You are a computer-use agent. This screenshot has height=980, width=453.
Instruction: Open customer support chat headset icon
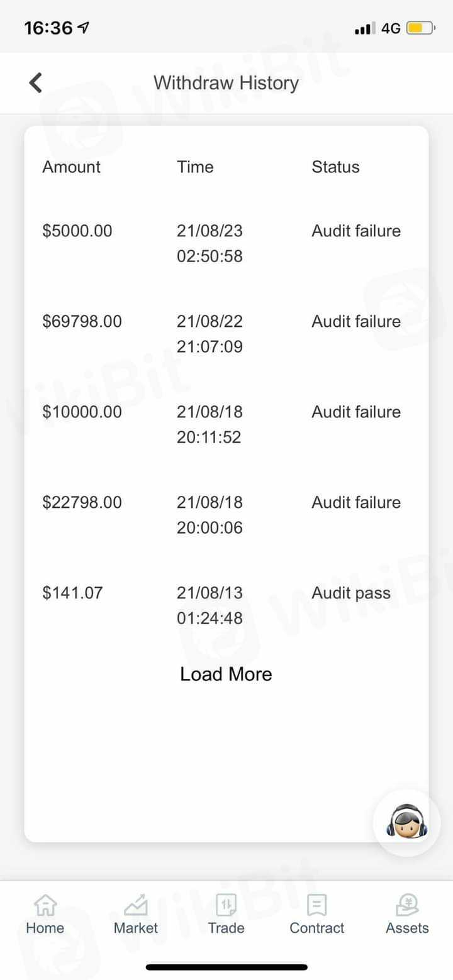click(406, 822)
